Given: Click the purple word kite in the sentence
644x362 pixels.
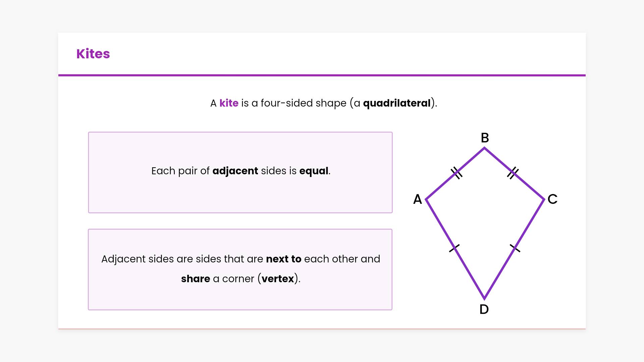Looking at the screenshot, I should 229,103.
